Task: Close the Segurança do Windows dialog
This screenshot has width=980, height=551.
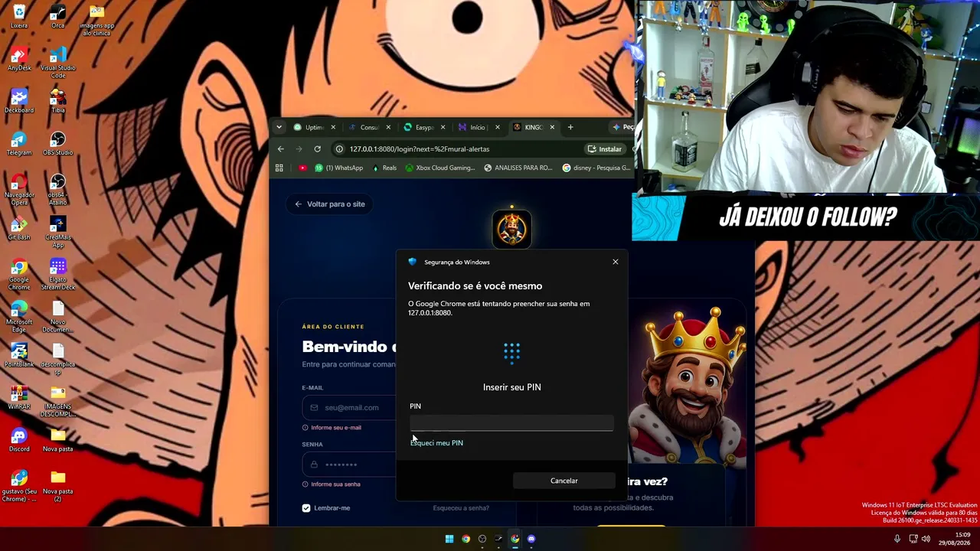Action: point(616,262)
